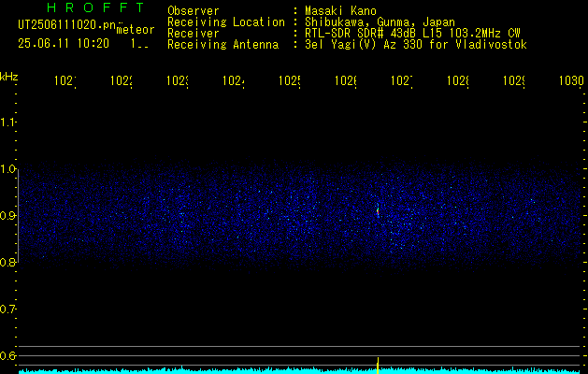Select the Receiving Antenna label
The height and width of the screenshot is (374, 588).
click(x=222, y=45)
